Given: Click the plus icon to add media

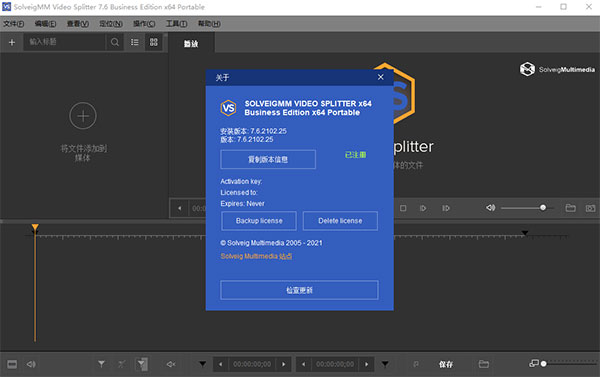Looking at the screenshot, I should [12, 42].
